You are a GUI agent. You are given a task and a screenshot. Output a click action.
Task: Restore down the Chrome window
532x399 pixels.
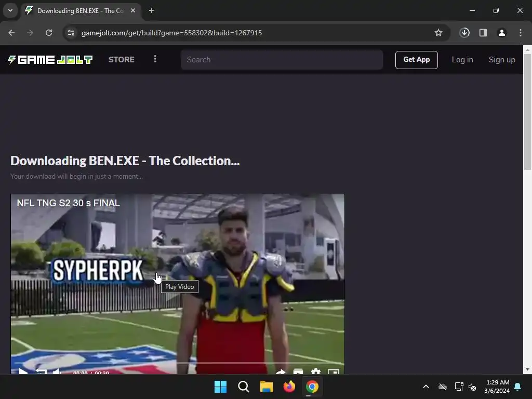point(496,10)
